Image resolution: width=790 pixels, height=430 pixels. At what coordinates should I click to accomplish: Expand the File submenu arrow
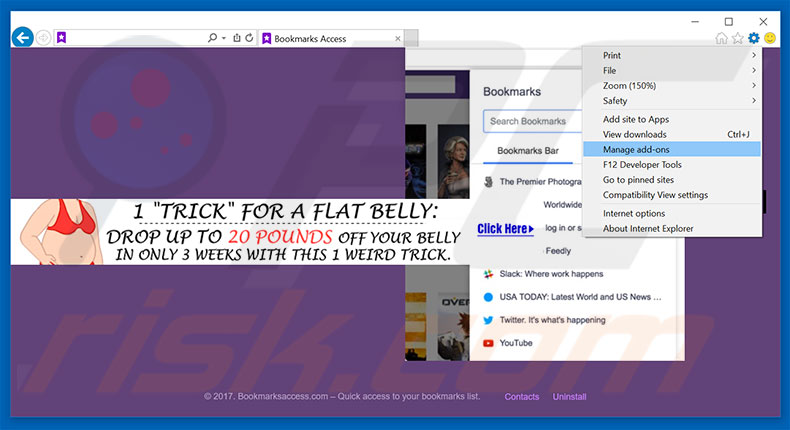754,70
